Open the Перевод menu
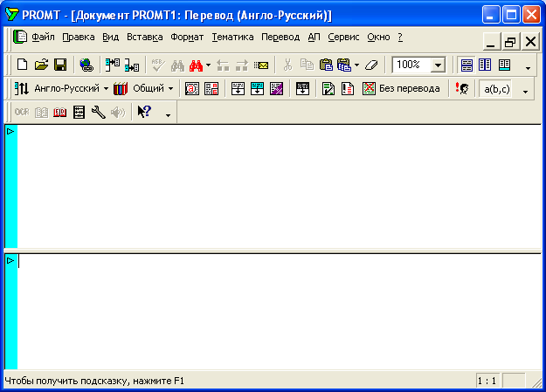Screen dimensions: 546x392 (280, 37)
